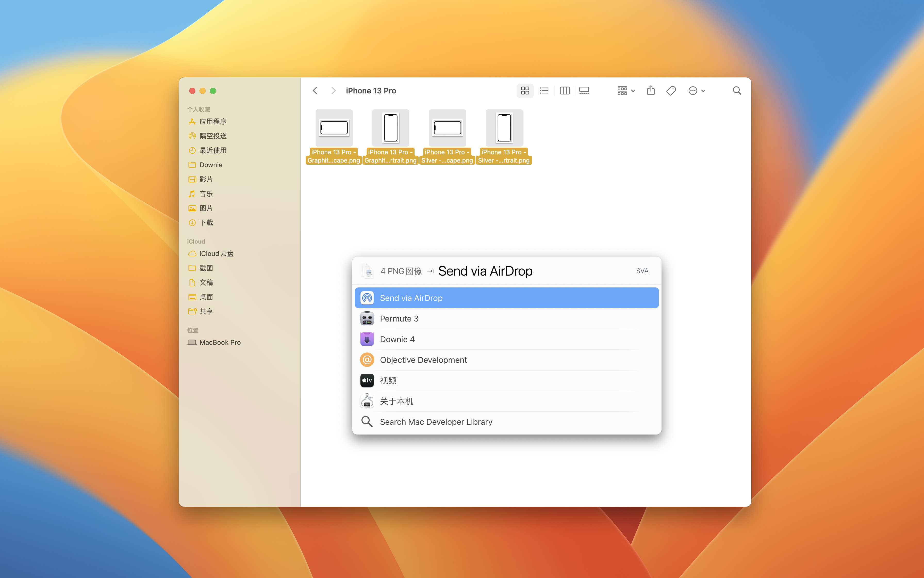The height and width of the screenshot is (578, 924).
Task: Open 文稿 in the sidebar
Action: 240,283
